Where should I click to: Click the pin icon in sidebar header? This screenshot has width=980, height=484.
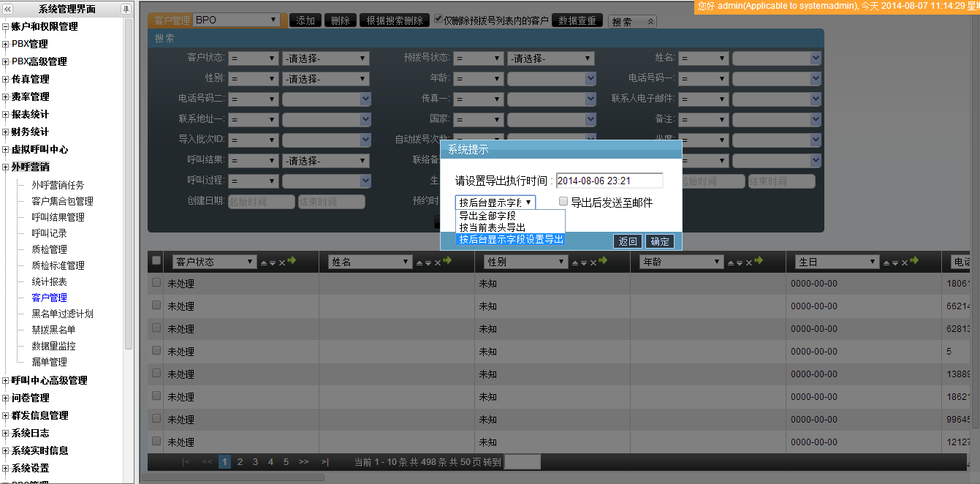[126, 9]
